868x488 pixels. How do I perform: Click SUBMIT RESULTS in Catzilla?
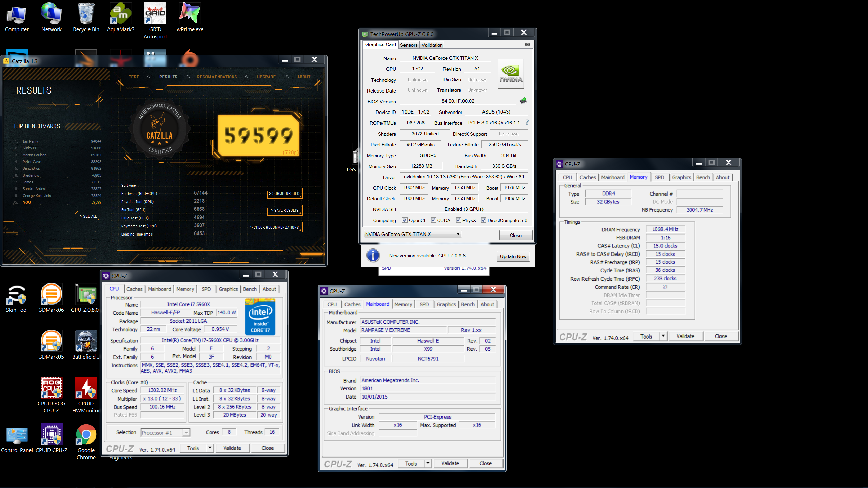point(285,194)
